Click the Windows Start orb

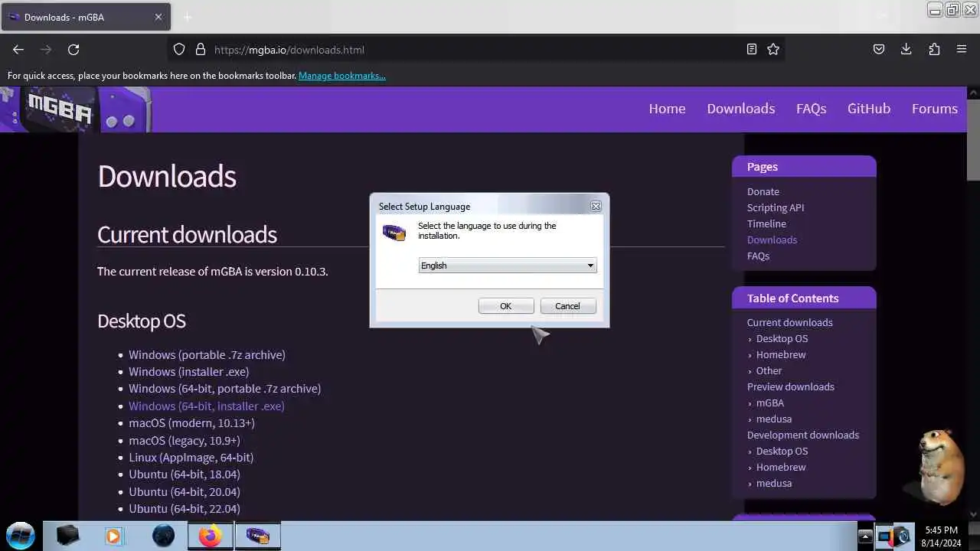[x=21, y=535]
